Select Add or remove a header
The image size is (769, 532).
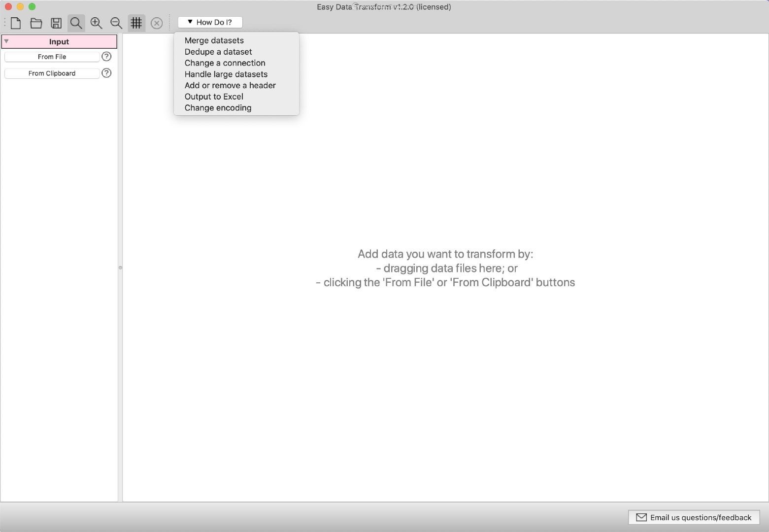tap(230, 85)
